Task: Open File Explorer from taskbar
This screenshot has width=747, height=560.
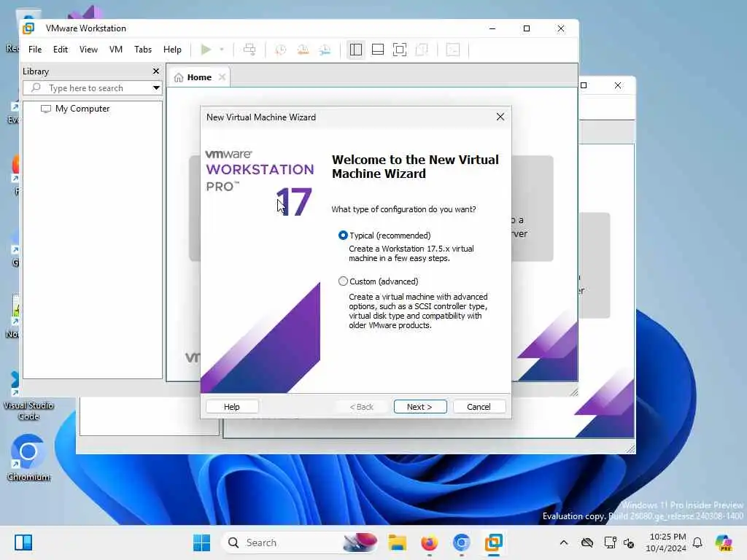Action: (x=398, y=542)
